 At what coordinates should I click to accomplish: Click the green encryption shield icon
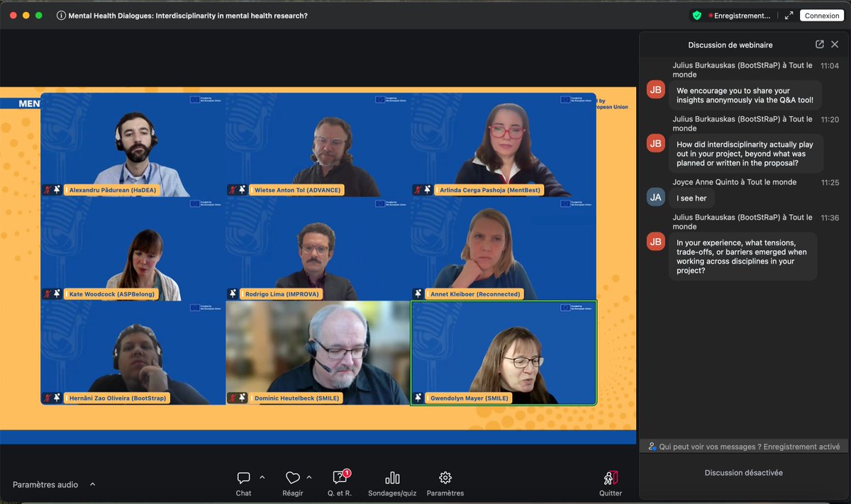tap(696, 15)
